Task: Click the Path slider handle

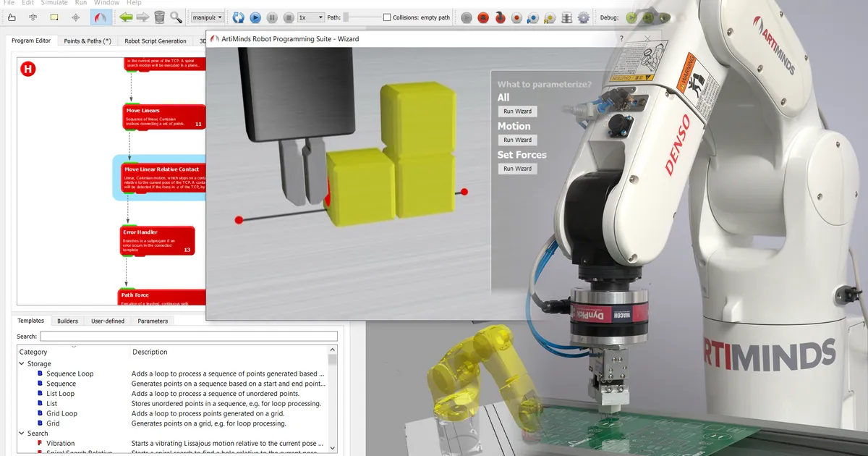Action: pos(346,17)
